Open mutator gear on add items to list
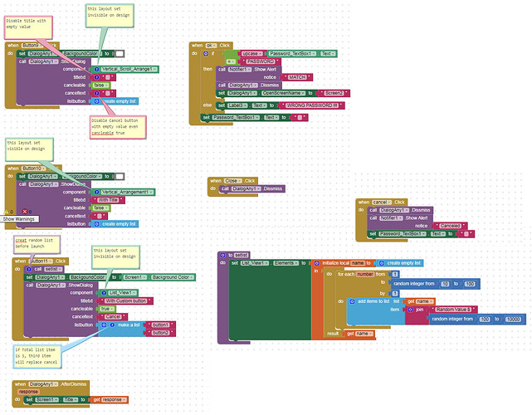 pyautogui.click(x=352, y=301)
